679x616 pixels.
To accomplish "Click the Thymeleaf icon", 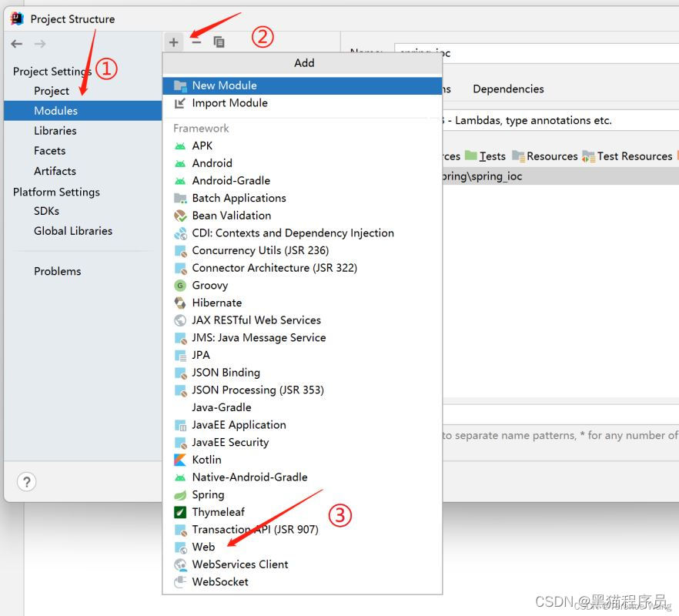I will point(180,512).
